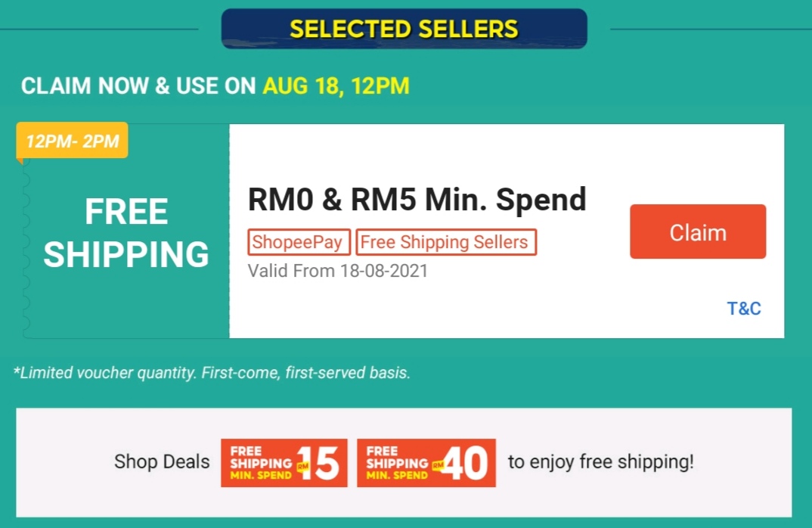Tap the RM40 free shipping min. spend badge
This screenshot has height=528, width=812.
coord(426,463)
